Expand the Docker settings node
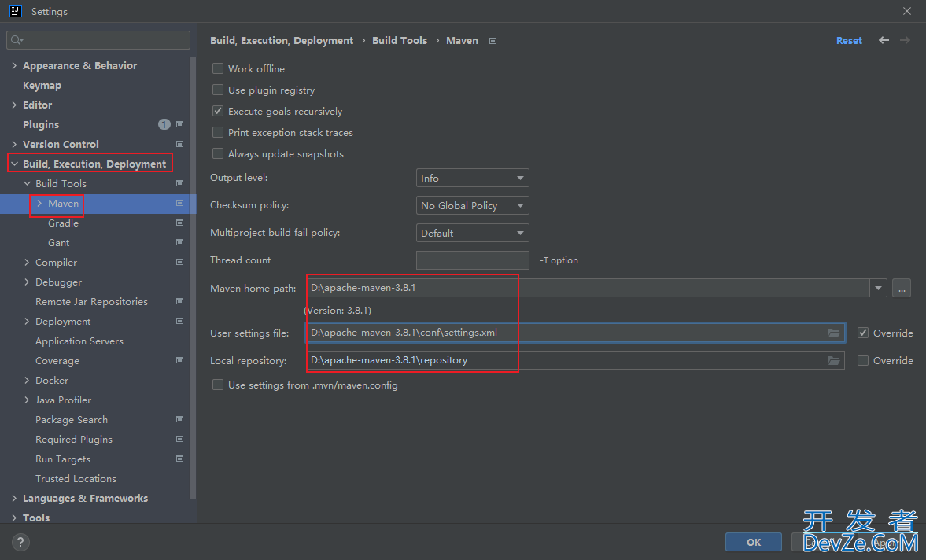Viewport: 926px width, 560px height. pos(27,380)
